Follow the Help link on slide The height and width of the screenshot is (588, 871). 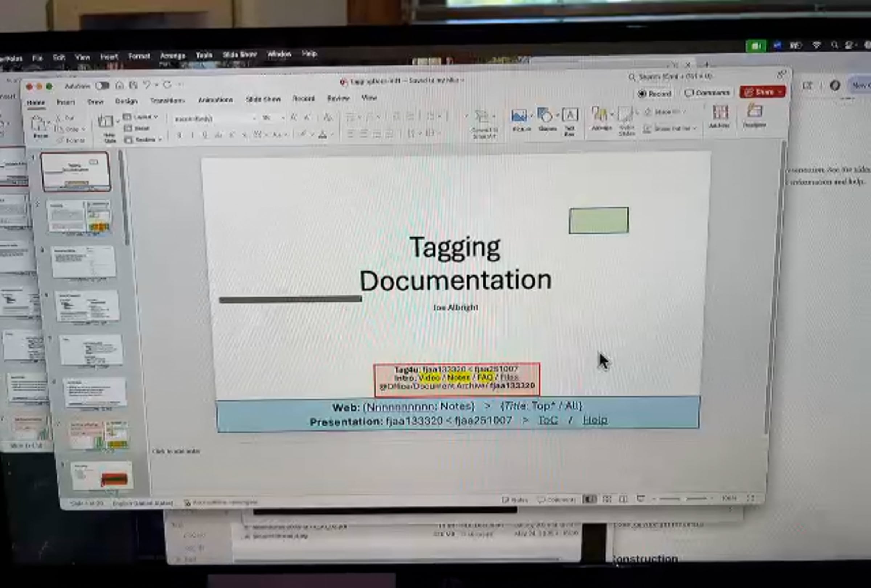click(x=595, y=420)
